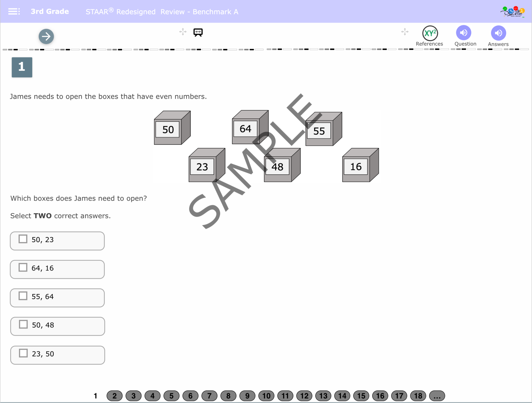Click the box labeled 48
The height and width of the screenshot is (403, 532).
coord(277,167)
